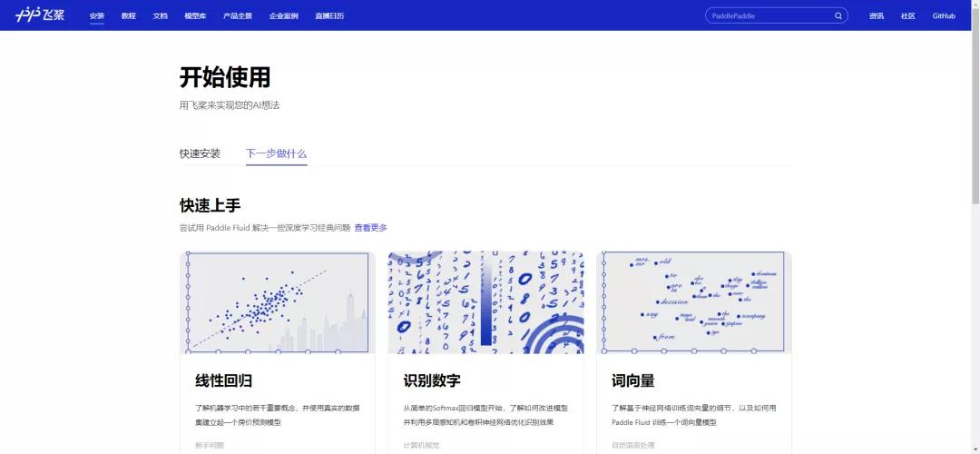Open the 产品全景 nav item

pos(238,16)
